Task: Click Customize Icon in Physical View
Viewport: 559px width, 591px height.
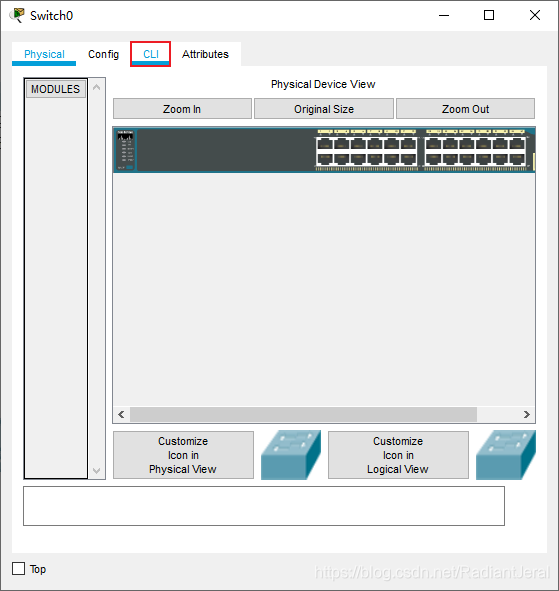Action: pyautogui.click(x=183, y=455)
